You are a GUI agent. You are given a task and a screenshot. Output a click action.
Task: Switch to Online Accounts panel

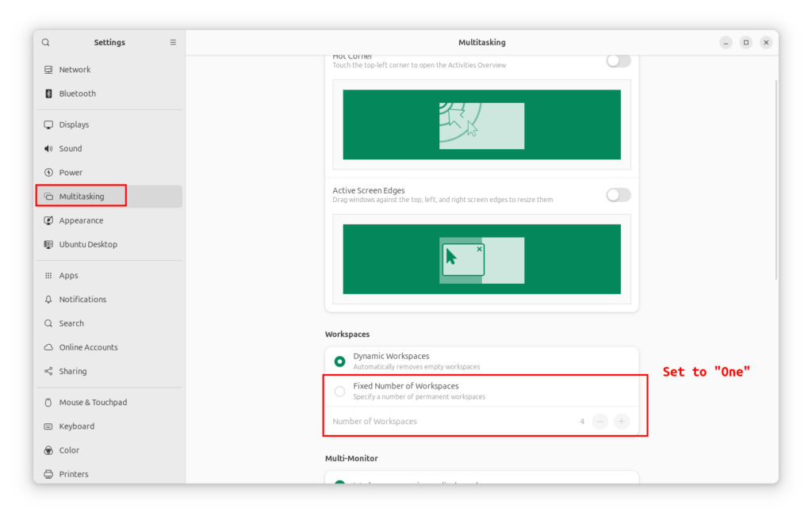(88, 347)
